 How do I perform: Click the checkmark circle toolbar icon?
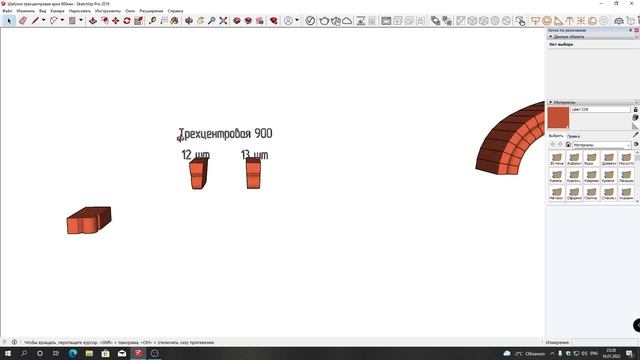(x=310, y=20)
